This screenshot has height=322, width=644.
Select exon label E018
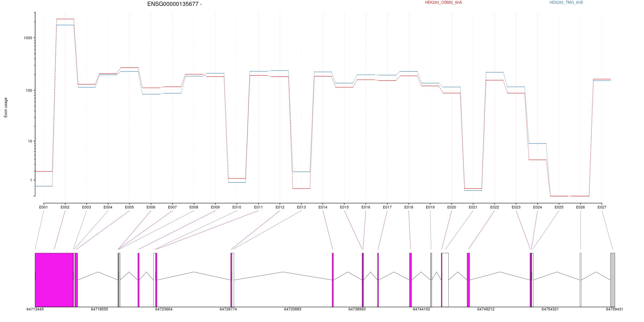tap(409, 207)
